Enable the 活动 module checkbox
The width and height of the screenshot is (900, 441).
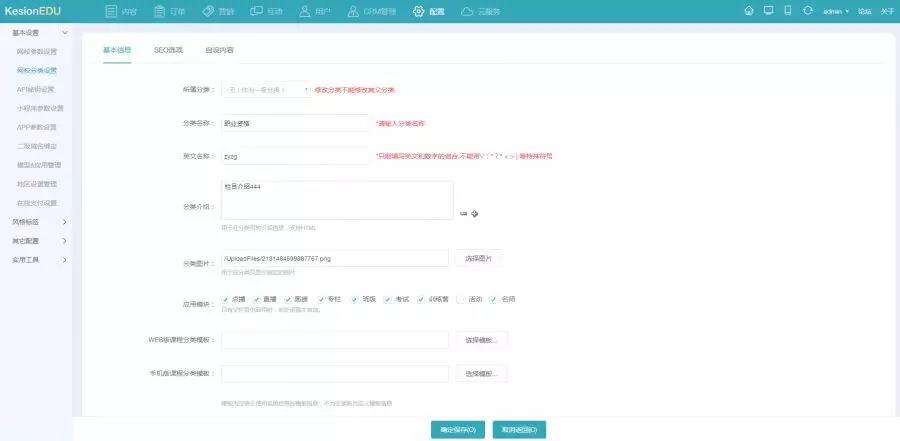coord(461,299)
